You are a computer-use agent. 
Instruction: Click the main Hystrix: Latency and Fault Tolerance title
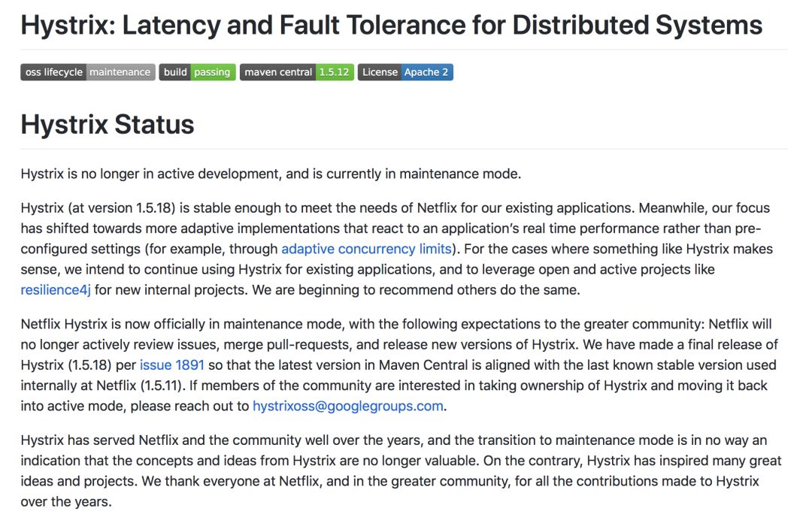point(392,25)
